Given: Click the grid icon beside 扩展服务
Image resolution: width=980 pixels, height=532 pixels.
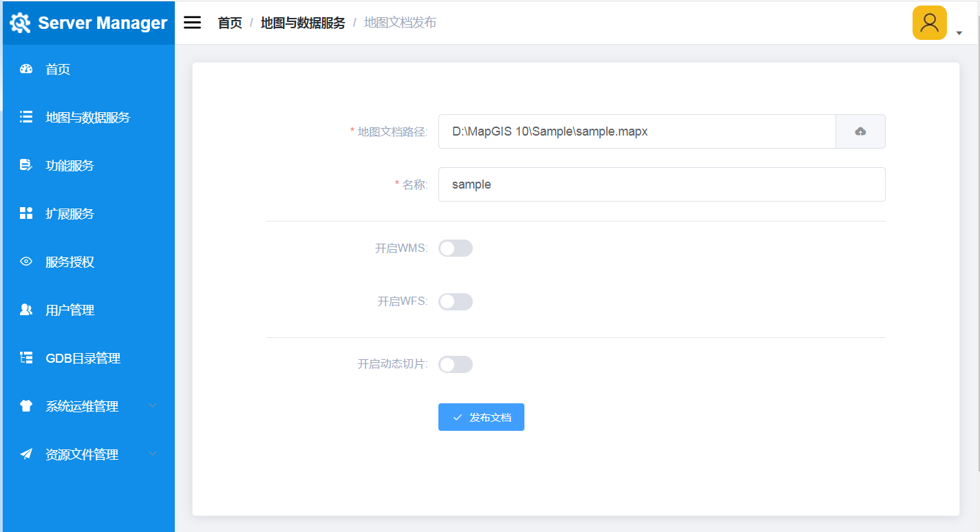Looking at the screenshot, I should coord(26,213).
